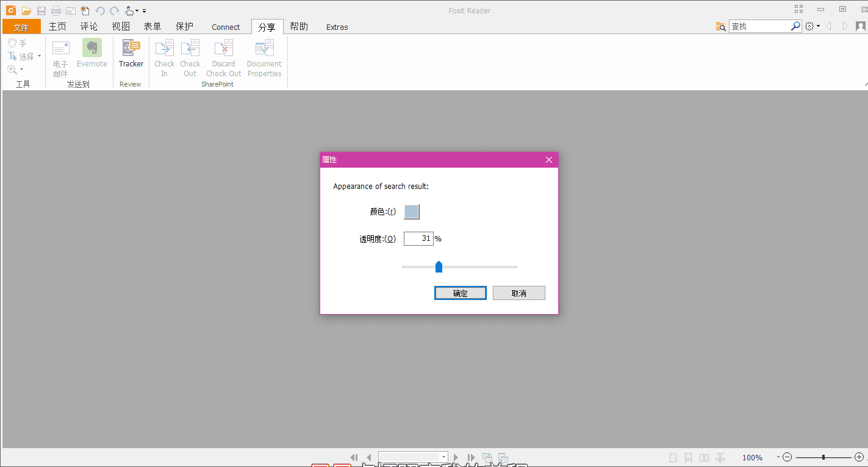Select single page view mode icon

coord(672,457)
